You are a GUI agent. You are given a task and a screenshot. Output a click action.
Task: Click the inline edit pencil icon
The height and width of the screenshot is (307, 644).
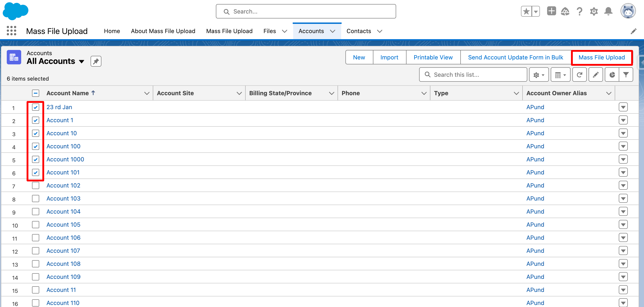tap(596, 75)
